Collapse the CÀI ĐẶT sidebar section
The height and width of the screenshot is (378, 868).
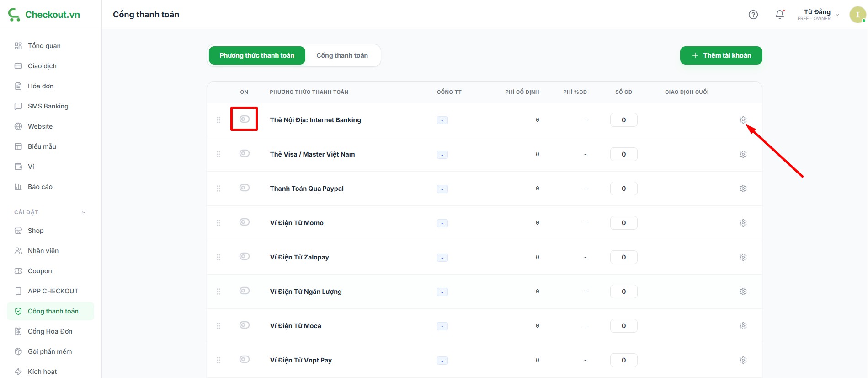(x=83, y=212)
